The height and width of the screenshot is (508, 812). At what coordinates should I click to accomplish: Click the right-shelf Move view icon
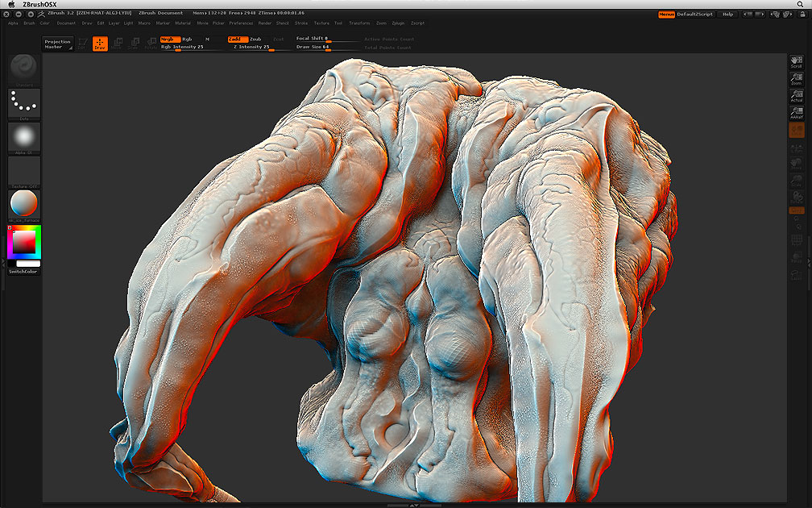(x=797, y=164)
